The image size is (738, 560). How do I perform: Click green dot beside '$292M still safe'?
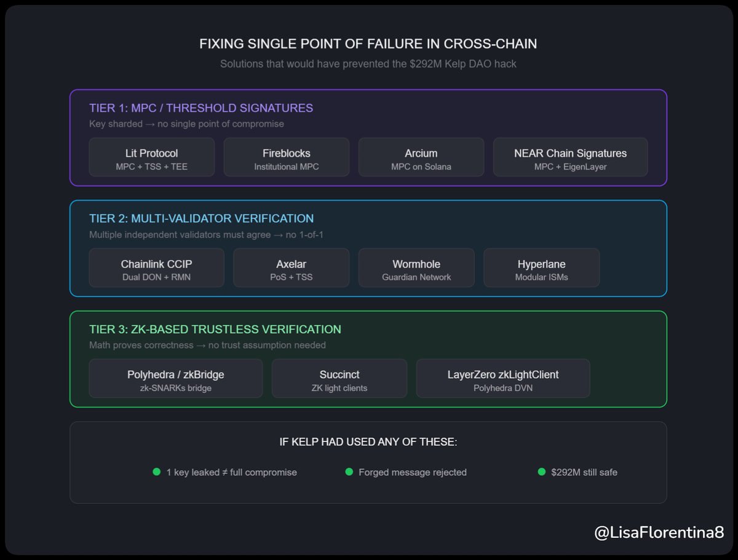[x=542, y=472]
